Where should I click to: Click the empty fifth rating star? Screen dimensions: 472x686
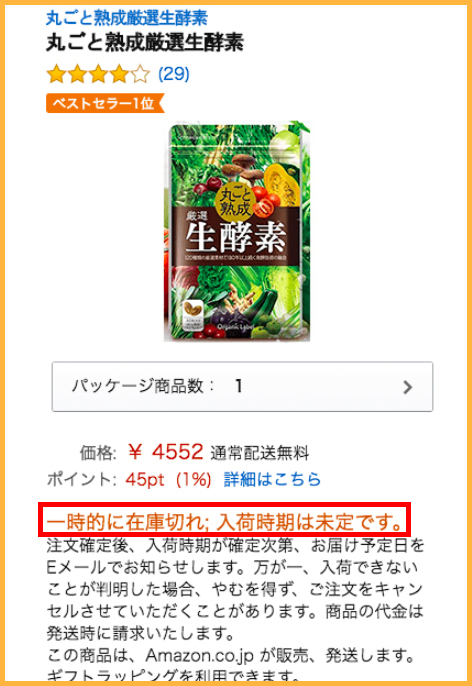point(140,74)
